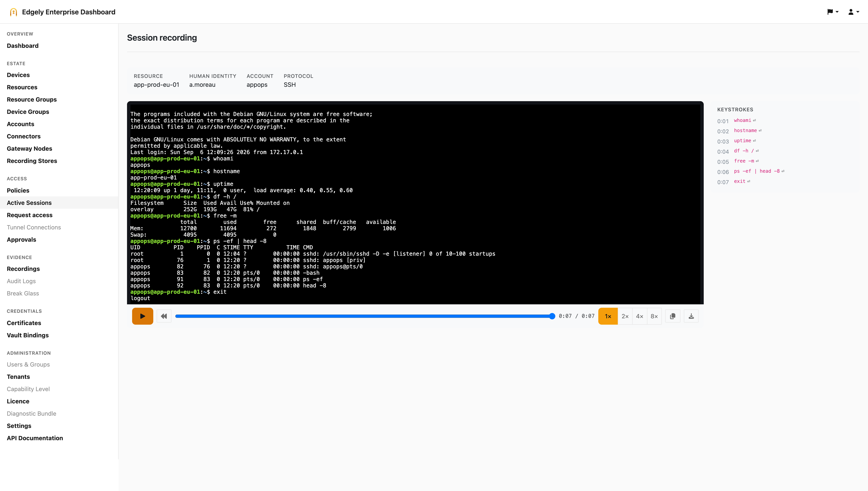The height and width of the screenshot is (491, 868).
Task: Play the session recording
Action: pos(142,316)
